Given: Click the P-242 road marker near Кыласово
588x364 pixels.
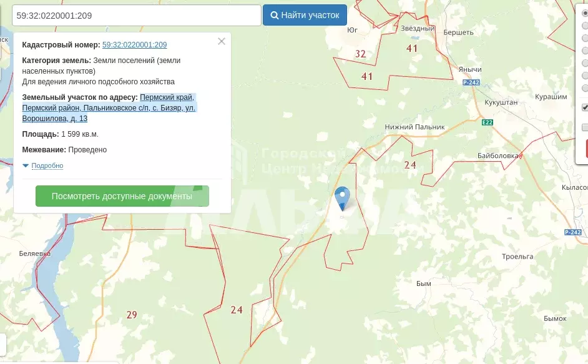Looking at the screenshot, I should click(x=572, y=232).
